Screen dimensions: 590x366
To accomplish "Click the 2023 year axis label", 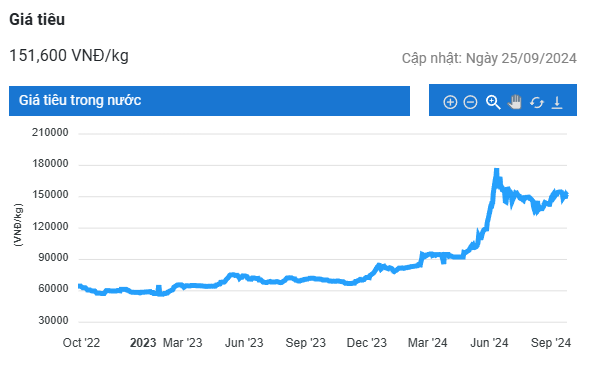I will pos(143,343).
